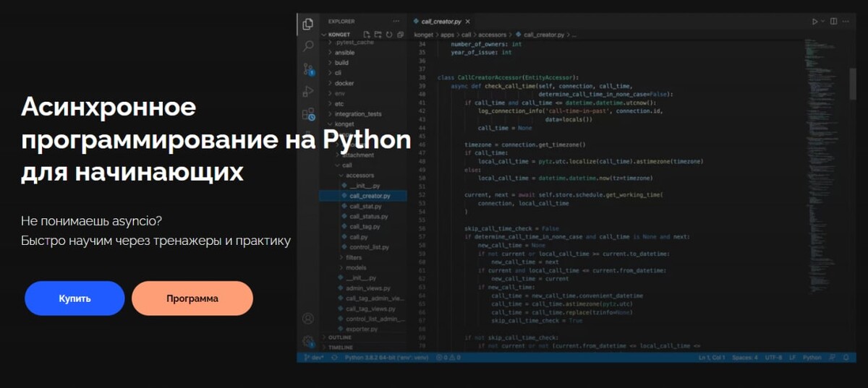Open exporter.py in the file tree
Image resolution: width=868 pixels, height=388 pixels.
click(x=362, y=329)
